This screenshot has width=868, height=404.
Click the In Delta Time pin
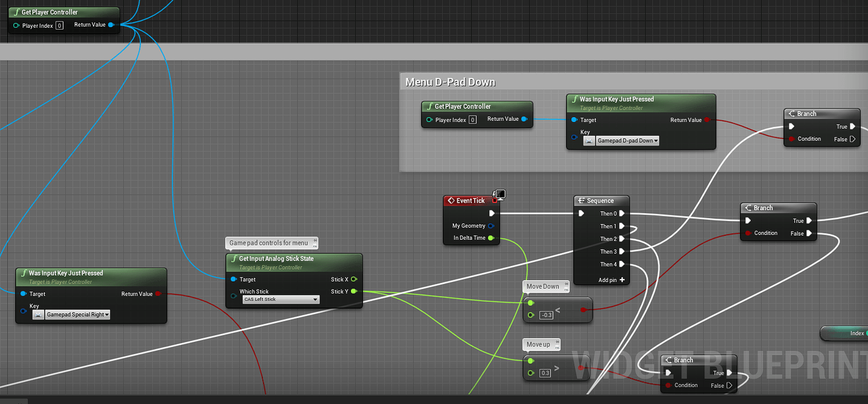491,238
